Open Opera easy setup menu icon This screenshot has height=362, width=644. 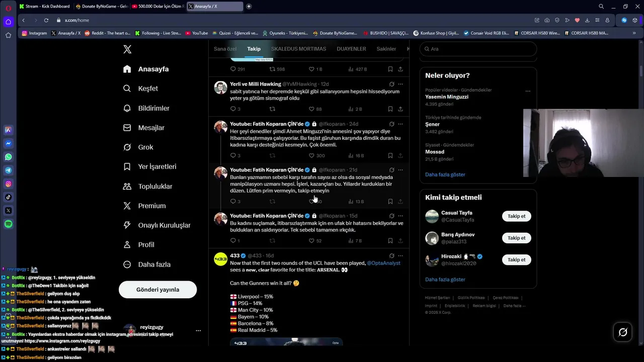[x=597, y=20]
